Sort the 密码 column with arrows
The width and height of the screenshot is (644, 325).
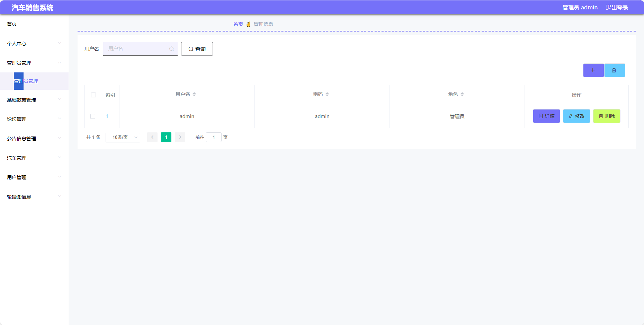click(x=327, y=94)
